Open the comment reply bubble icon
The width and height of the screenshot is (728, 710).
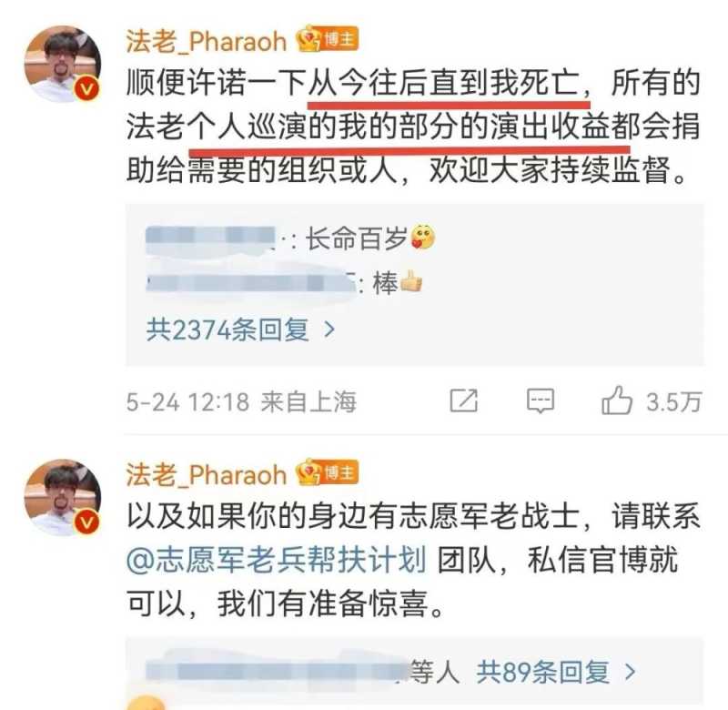click(x=541, y=401)
